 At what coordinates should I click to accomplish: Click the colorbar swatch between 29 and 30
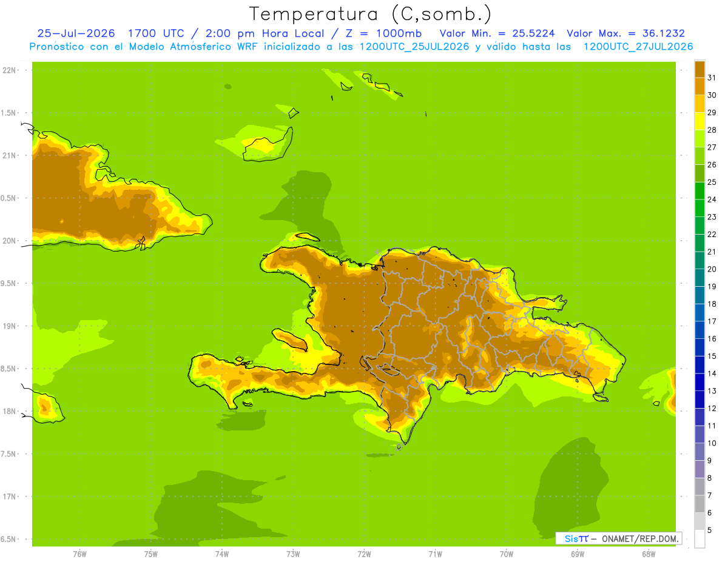tap(699, 104)
